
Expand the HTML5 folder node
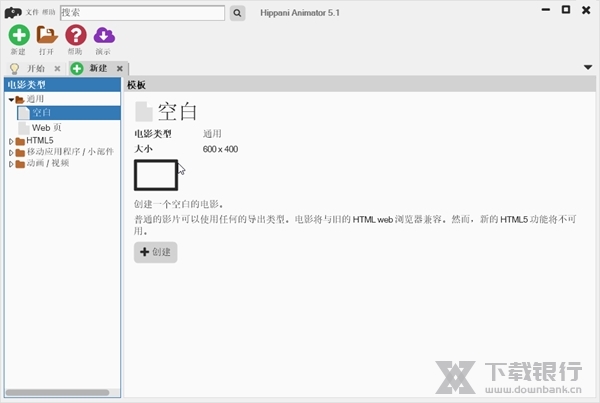(x=11, y=141)
